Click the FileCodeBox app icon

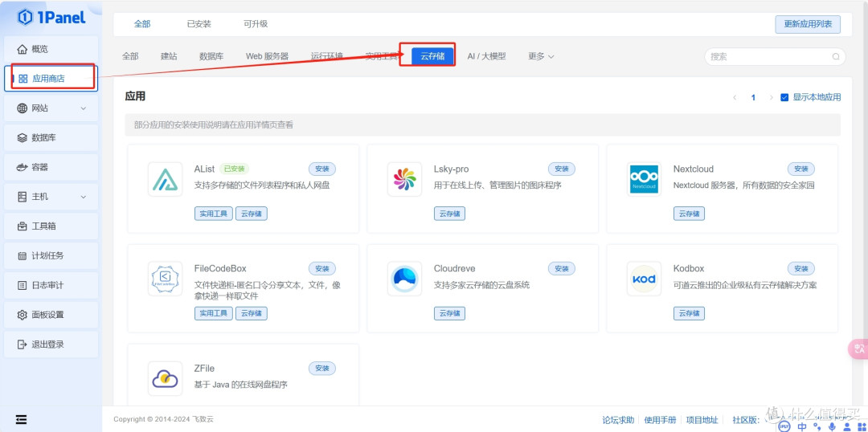(x=165, y=279)
